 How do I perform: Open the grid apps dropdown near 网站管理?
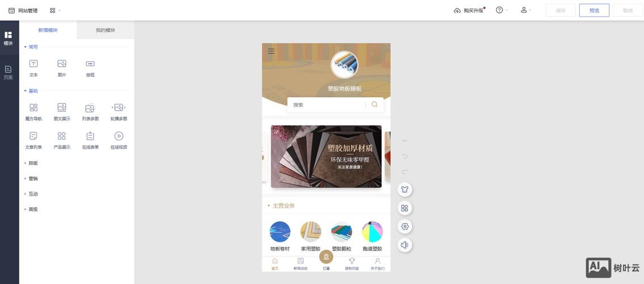(55, 10)
